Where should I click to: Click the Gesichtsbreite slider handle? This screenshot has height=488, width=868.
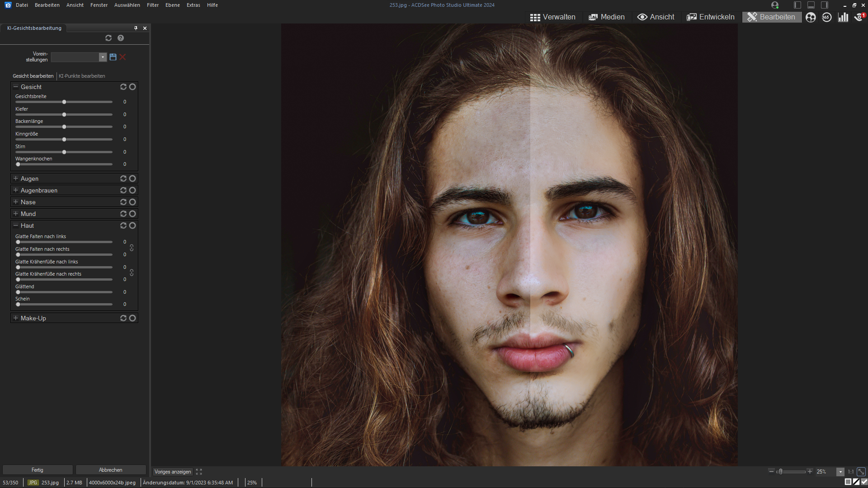click(64, 102)
